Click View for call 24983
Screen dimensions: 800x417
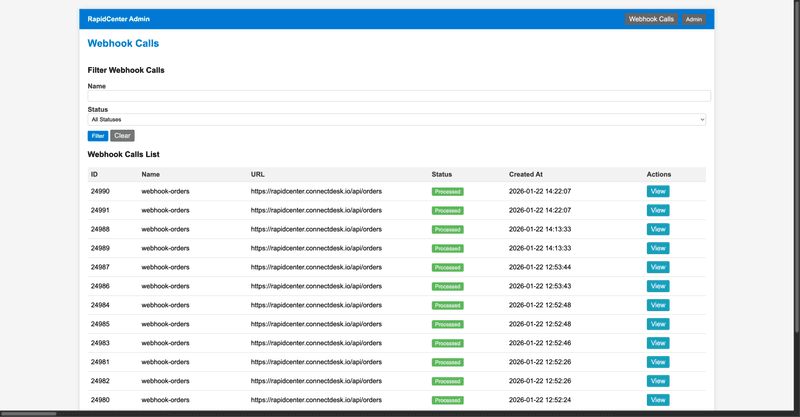click(x=657, y=343)
